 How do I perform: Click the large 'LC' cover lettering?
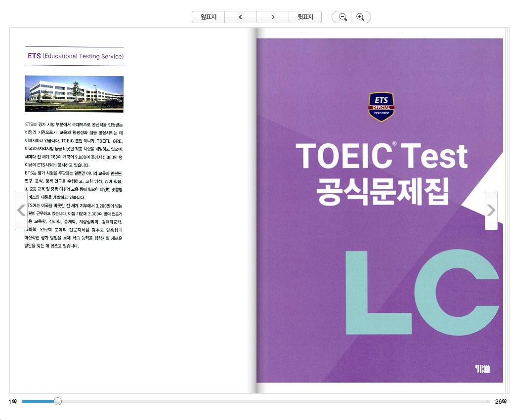coord(422,292)
